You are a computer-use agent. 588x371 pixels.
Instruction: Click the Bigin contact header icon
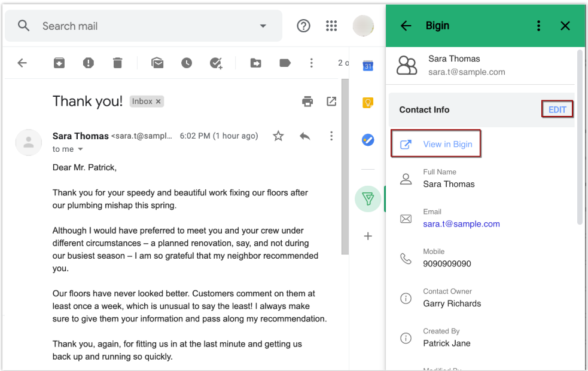tap(407, 66)
